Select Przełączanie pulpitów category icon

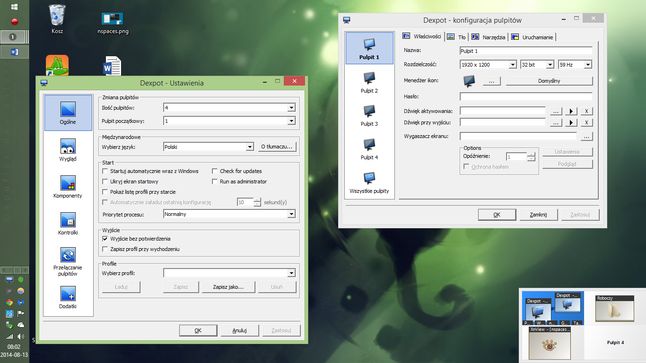click(x=68, y=261)
